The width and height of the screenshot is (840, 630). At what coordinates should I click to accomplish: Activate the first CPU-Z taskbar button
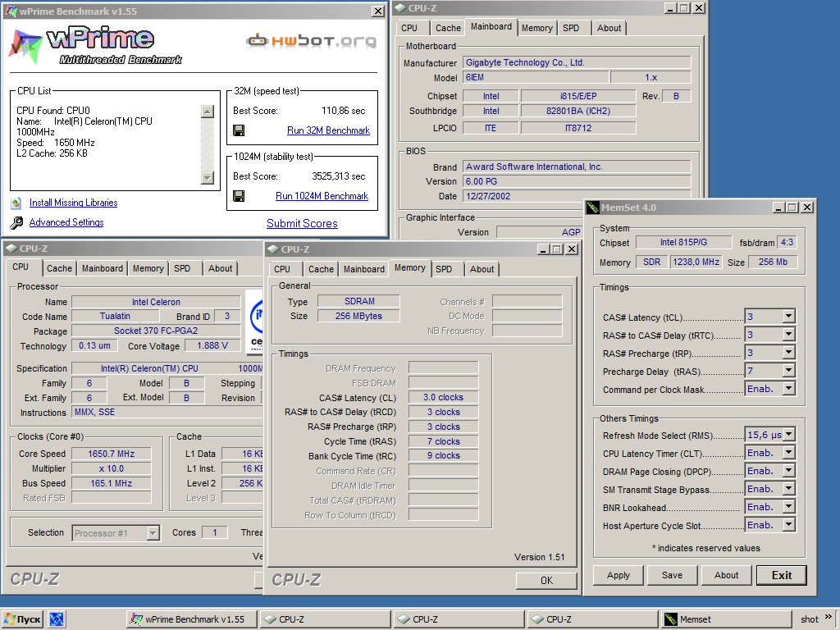[326, 619]
